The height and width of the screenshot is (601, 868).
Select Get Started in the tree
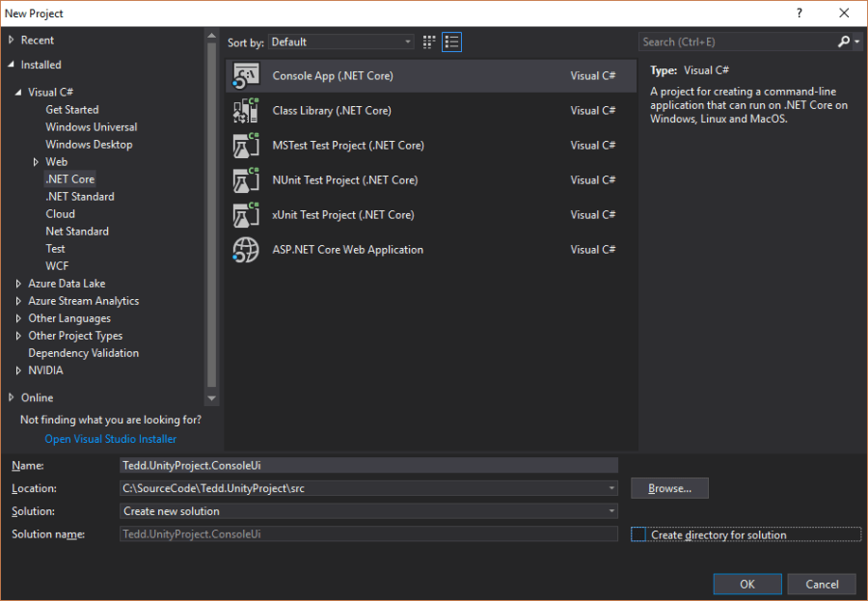point(72,110)
